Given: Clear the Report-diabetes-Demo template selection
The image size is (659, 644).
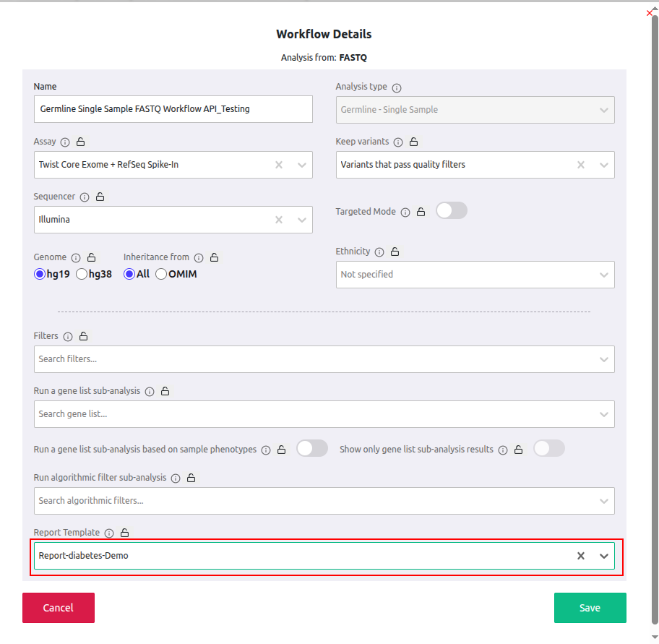Looking at the screenshot, I should [580, 556].
